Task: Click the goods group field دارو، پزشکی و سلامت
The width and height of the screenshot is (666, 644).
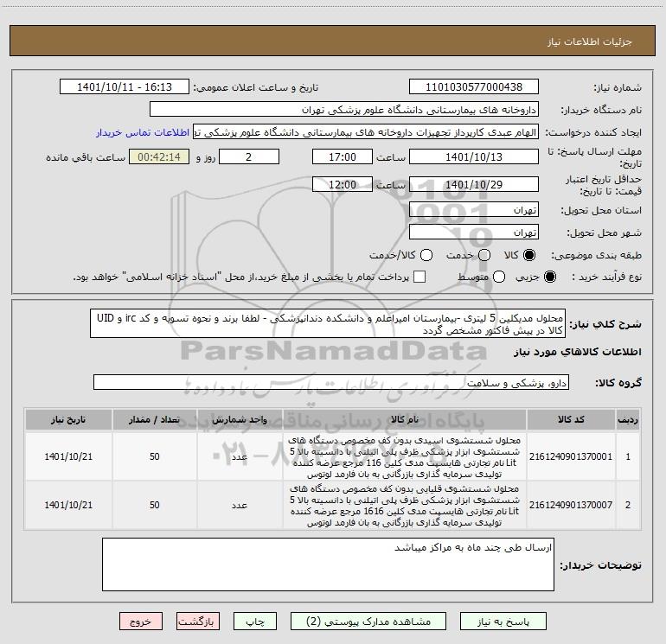Action: click(x=331, y=382)
